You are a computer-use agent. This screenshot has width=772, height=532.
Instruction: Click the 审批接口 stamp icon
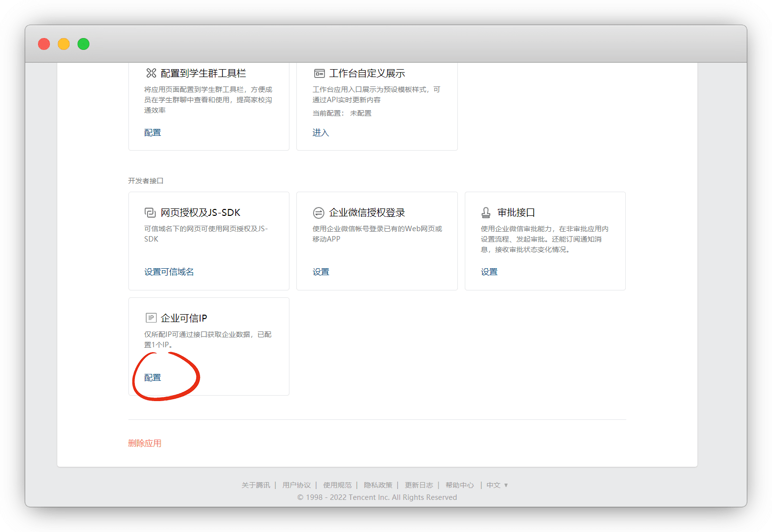486,213
